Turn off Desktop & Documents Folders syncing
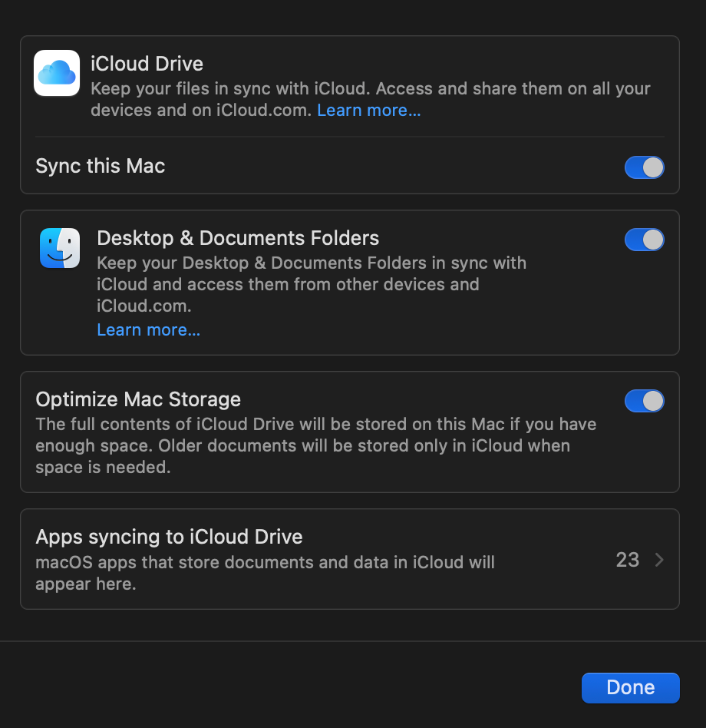The width and height of the screenshot is (706, 728). point(644,240)
